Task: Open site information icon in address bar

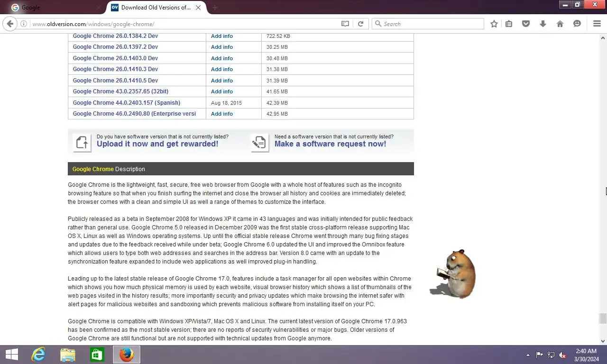Action: (24, 24)
